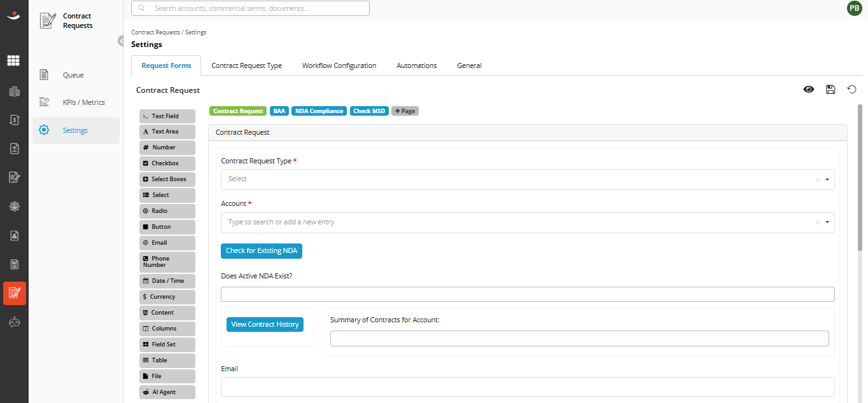Select the NDA Compliance page chip
Viewport: 868px width, 403px height.
(x=319, y=111)
